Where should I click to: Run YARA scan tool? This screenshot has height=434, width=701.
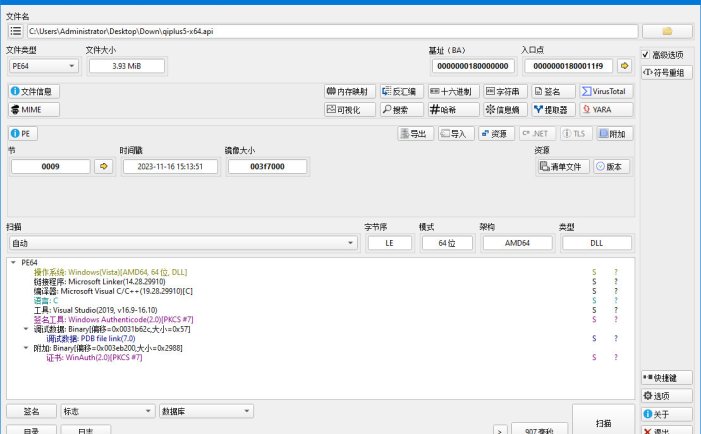pos(606,110)
